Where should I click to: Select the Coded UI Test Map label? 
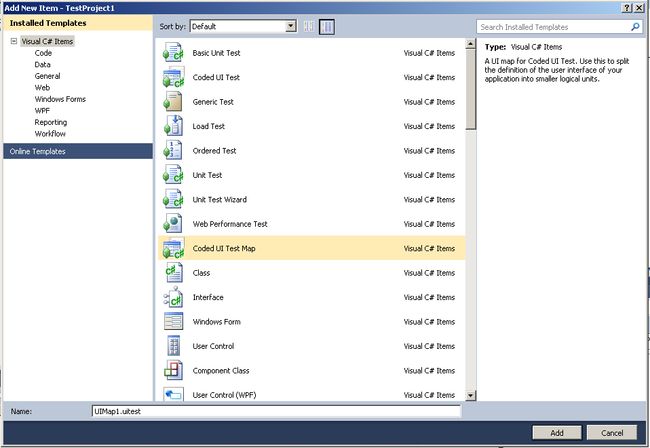224,249
